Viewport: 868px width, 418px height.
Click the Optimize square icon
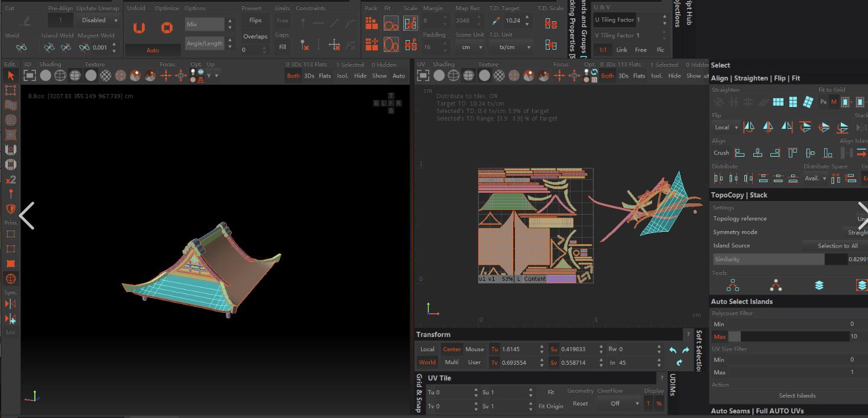[x=167, y=28]
